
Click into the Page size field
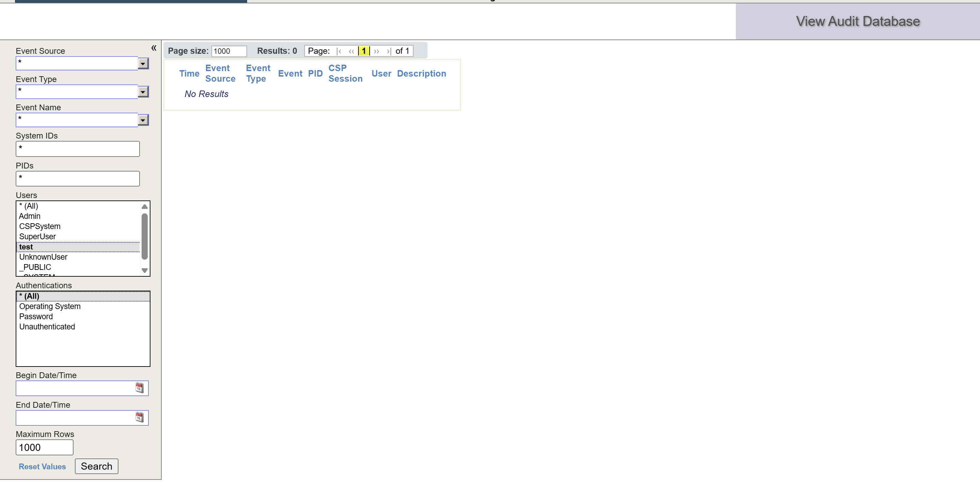pos(229,51)
